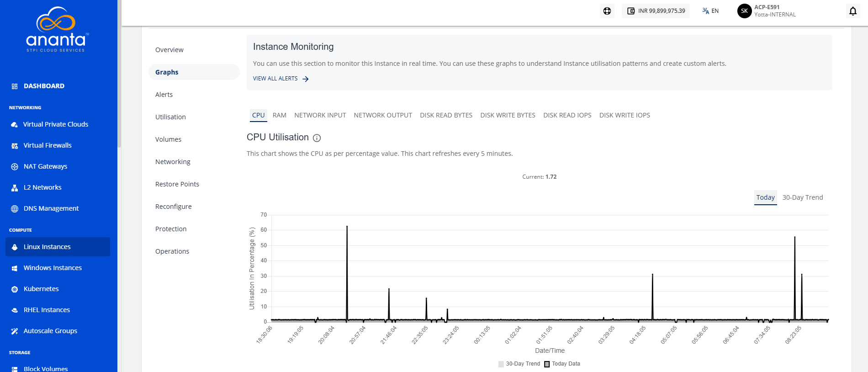Show the 30-Day Trend chart view
868x372 pixels.
pyautogui.click(x=803, y=197)
